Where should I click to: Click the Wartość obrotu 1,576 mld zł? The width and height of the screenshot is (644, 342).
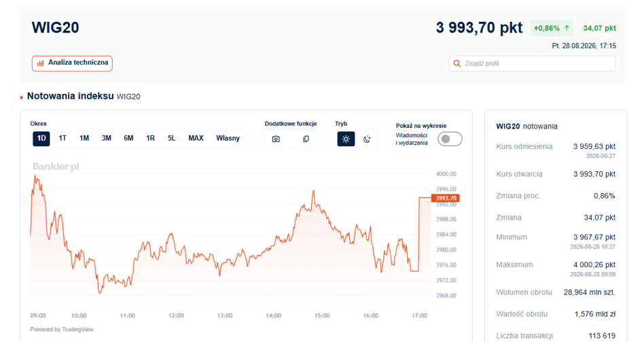click(594, 314)
